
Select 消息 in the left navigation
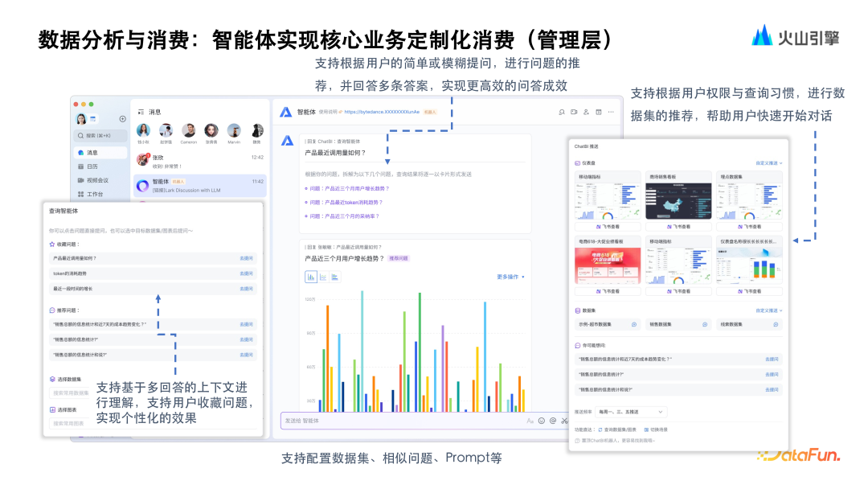click(100, 152)
